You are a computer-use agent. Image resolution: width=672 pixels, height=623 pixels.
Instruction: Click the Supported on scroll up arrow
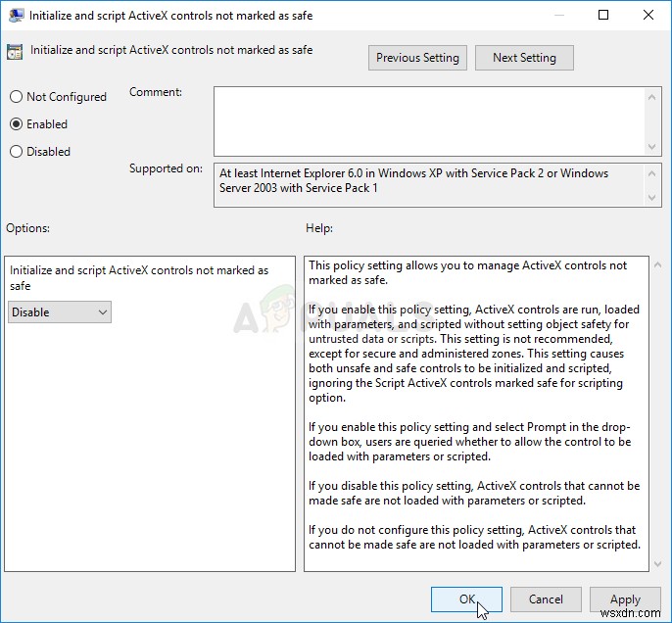point(651,174)
